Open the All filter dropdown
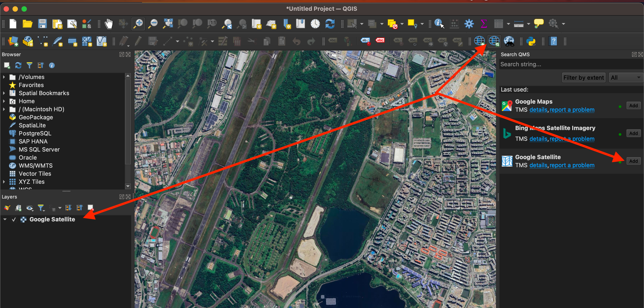This screenshot has height=308, width=644. pos(625,78)
